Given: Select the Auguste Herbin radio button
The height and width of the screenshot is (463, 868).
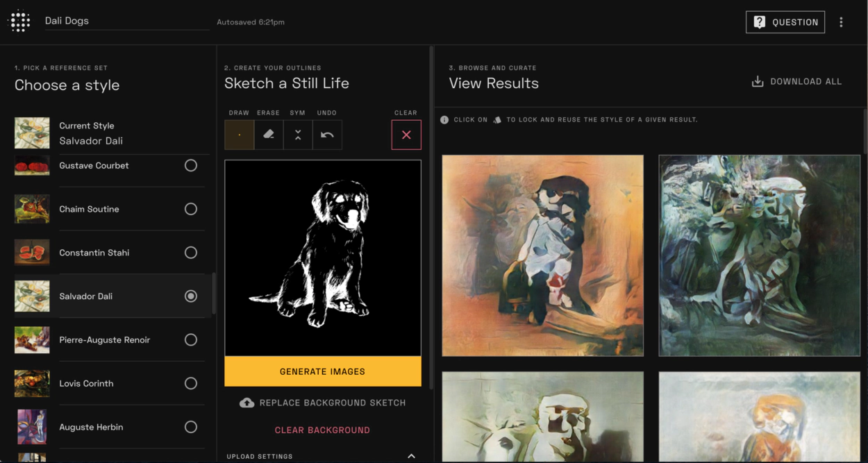Looking at the screenshot, I should pos(191,427).
